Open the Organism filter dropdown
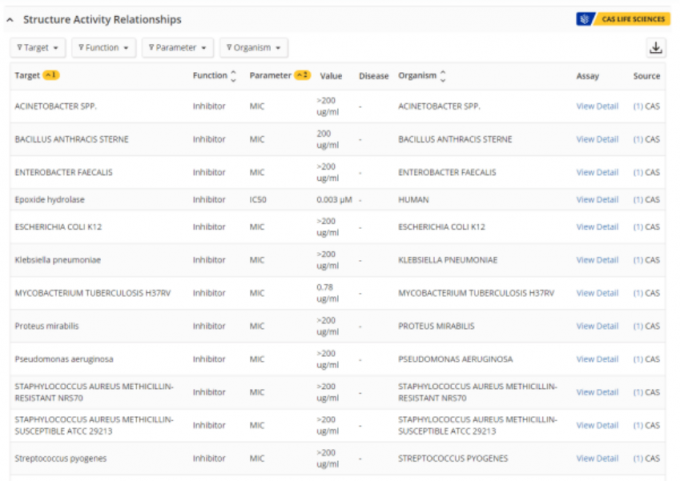Viewport: 680px width, 481px height. (x=253, y=48)
